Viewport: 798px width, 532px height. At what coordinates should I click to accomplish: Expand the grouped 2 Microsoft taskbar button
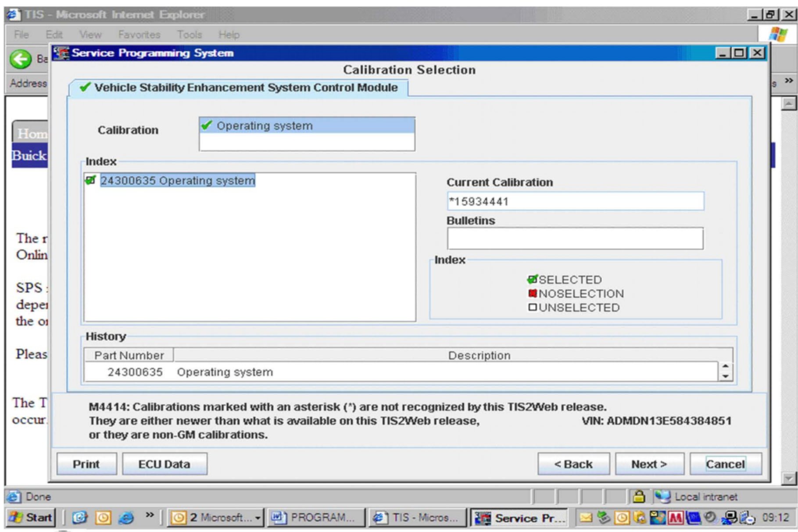258,518
